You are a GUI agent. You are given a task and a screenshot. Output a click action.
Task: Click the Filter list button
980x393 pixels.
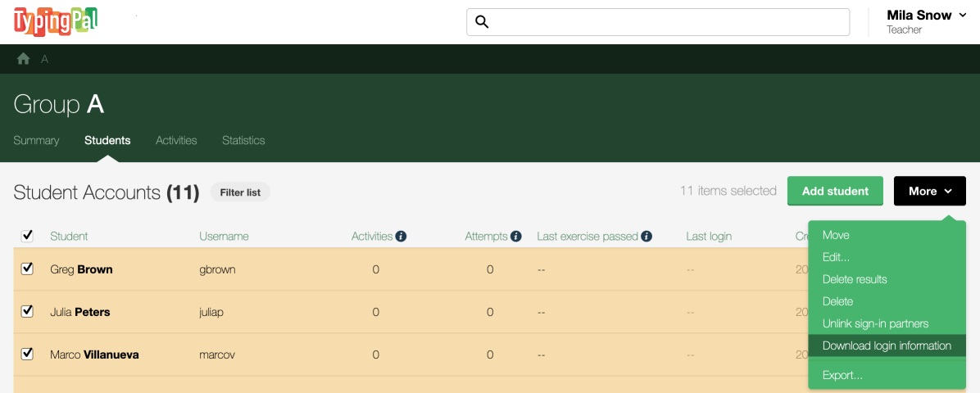240,192
